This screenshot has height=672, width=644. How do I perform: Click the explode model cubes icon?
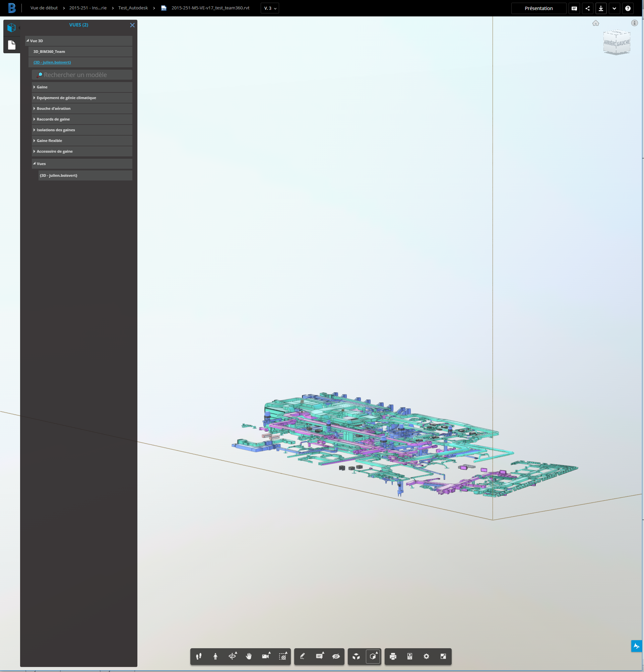356,656
